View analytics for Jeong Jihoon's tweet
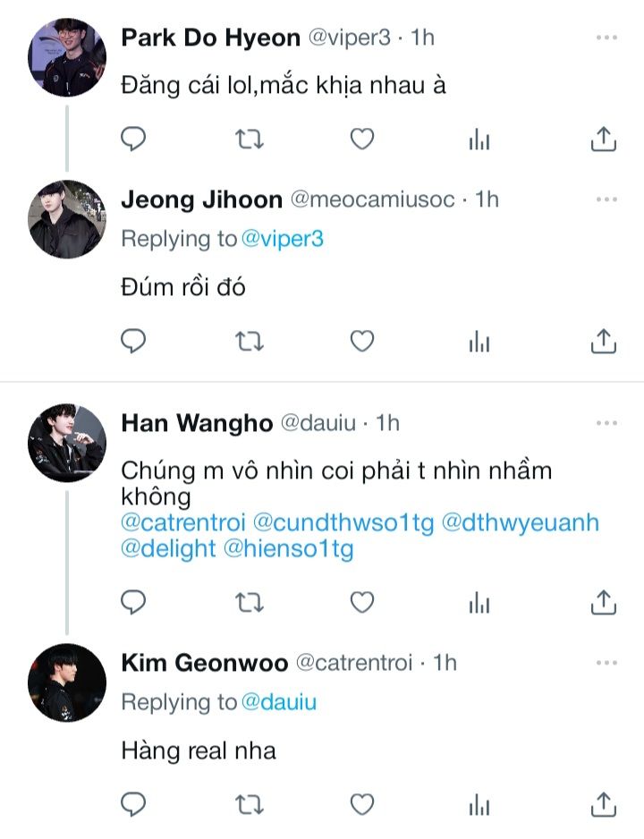644x839 pixels. coord(480,341)
